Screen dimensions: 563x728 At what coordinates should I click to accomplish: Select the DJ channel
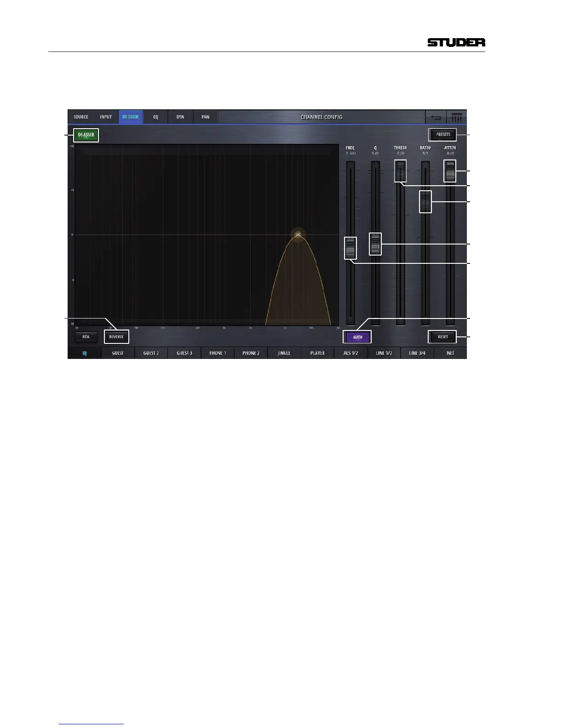coord(85,353)
